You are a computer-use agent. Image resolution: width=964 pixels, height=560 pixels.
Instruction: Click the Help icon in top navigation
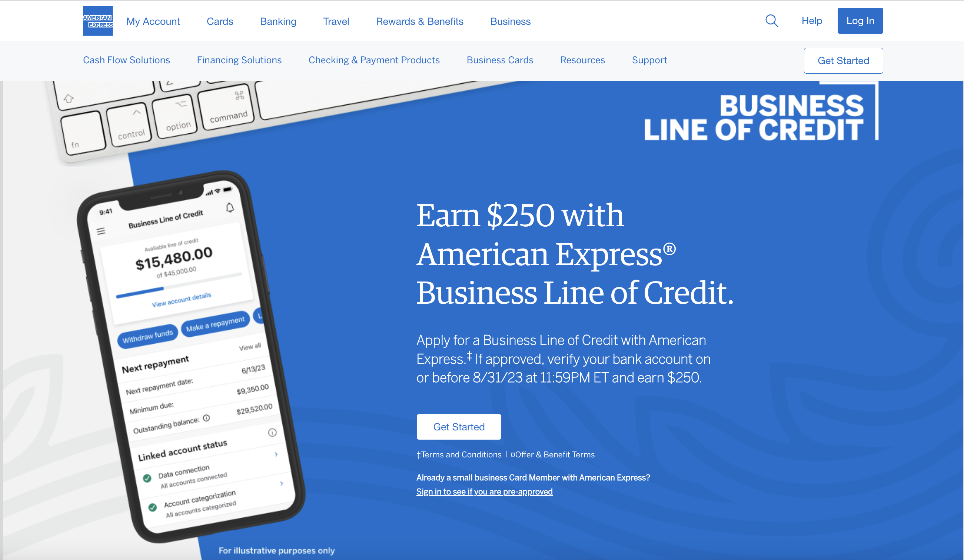coord(811,20)
